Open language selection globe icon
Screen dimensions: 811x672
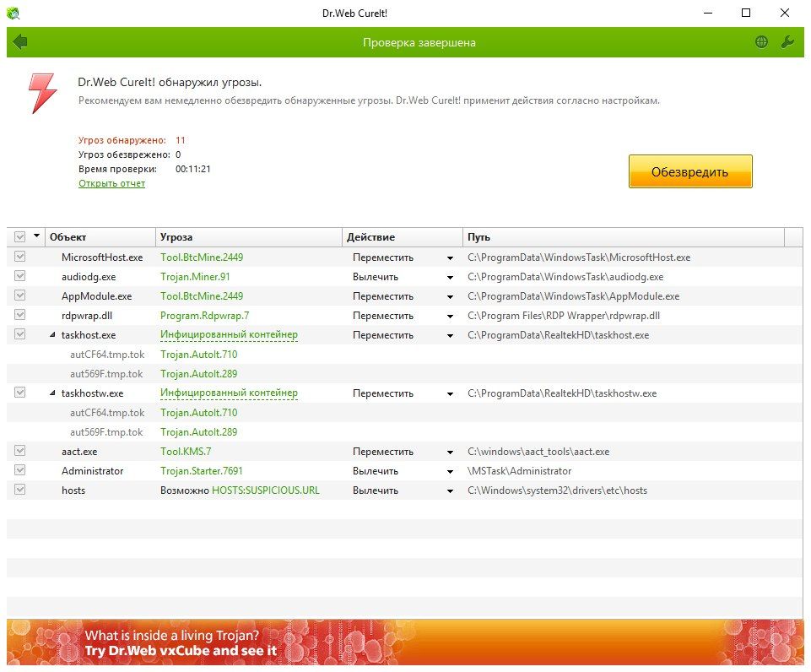[x=761, y=42]
